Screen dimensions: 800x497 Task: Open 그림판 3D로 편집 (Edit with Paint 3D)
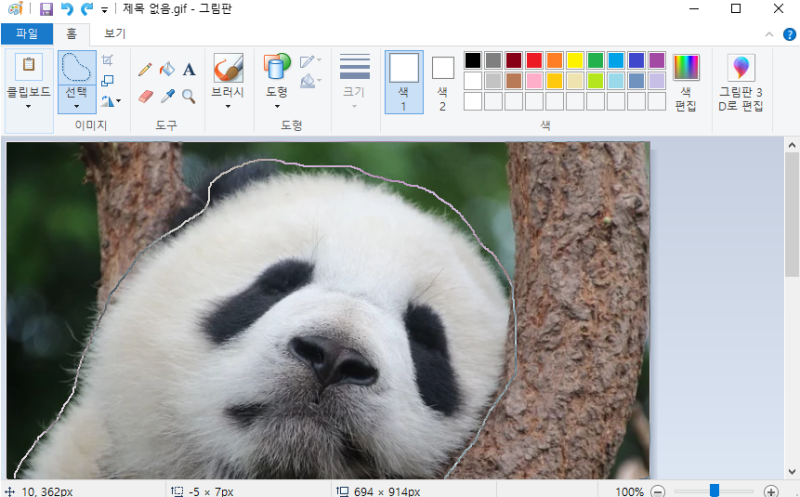(741, 83)
